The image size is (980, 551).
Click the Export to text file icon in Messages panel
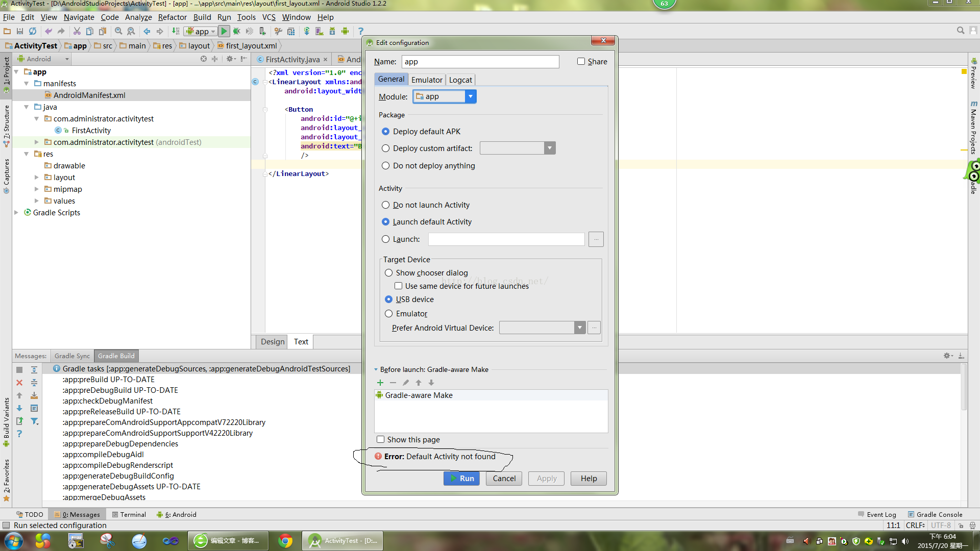[x=19, y=421]
